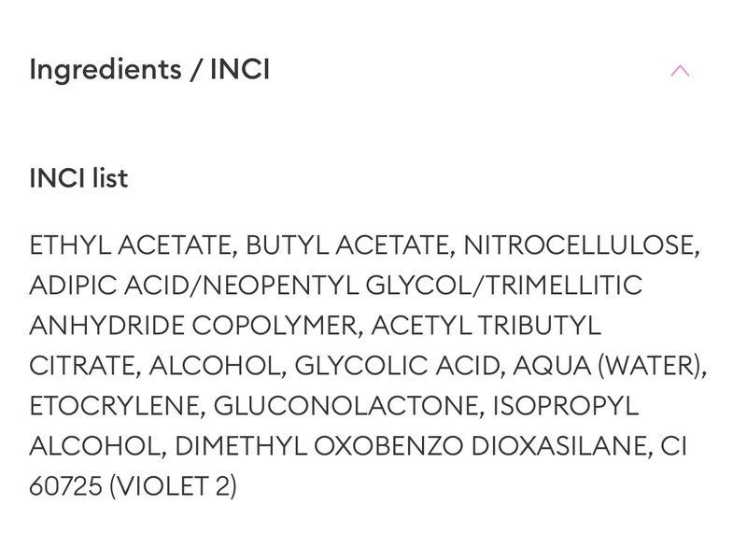Click the INCI list subheading

point(78,178)
